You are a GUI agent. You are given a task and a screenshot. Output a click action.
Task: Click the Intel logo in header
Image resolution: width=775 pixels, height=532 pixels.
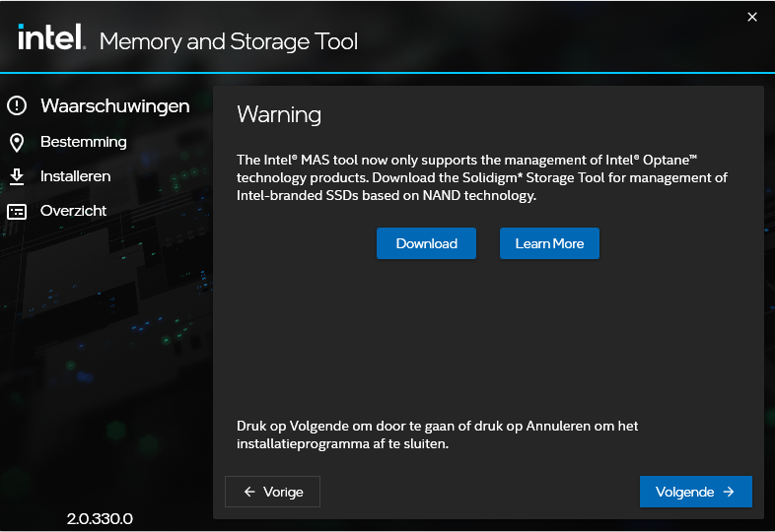pyautogui.click(x=51, y=37)
